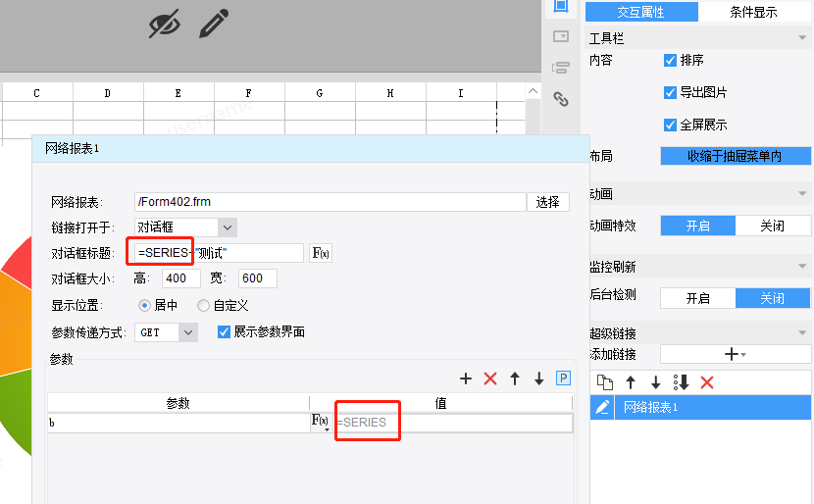Remove the hyperlink with the red X
Image resolution: width=814 pixels, height=504 pixels.
click(x=707, y=382)
